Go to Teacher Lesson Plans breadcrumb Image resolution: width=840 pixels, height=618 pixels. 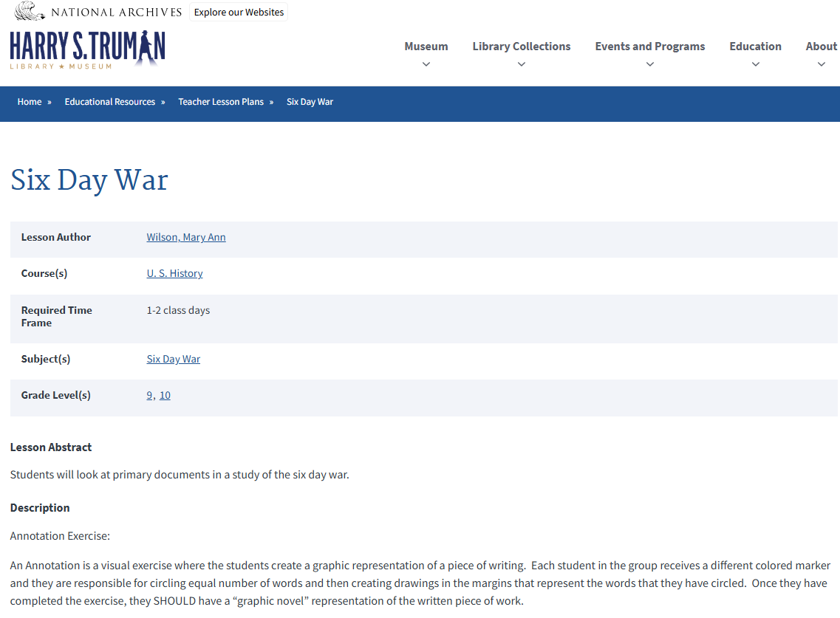(x=219, y=101)
